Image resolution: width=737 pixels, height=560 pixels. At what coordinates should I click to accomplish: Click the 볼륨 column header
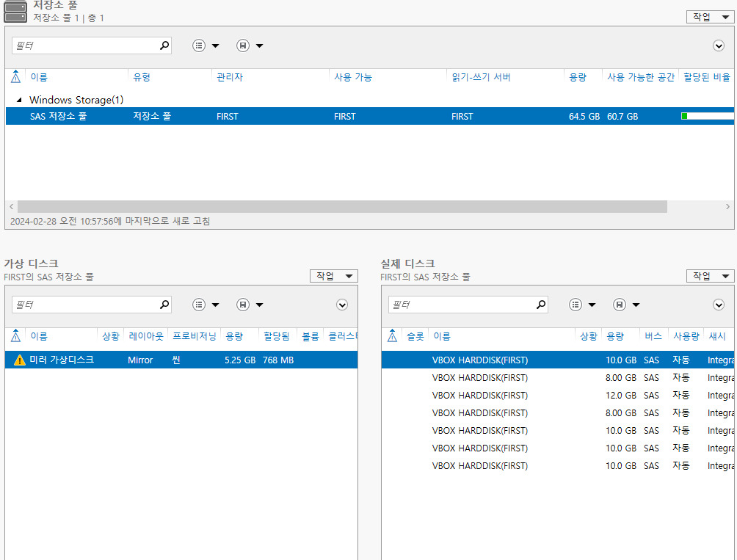pyautogui.click(x=311, y=336)
